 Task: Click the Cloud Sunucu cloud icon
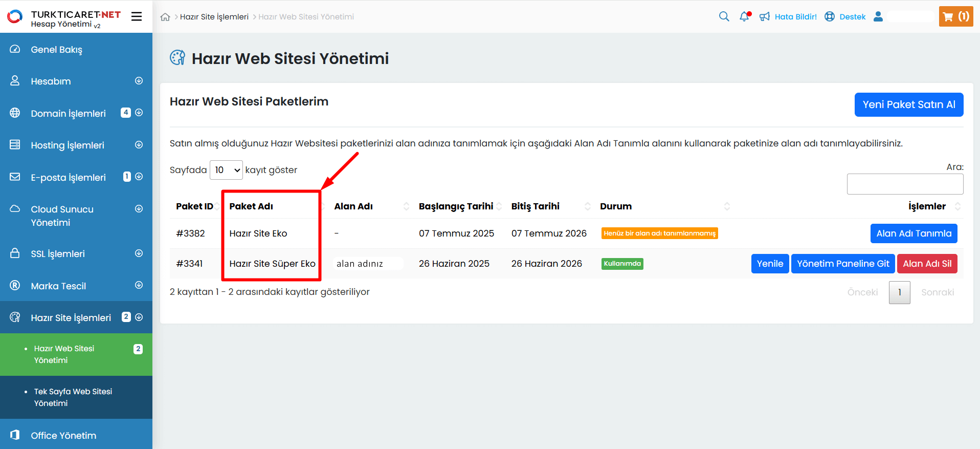15,209
